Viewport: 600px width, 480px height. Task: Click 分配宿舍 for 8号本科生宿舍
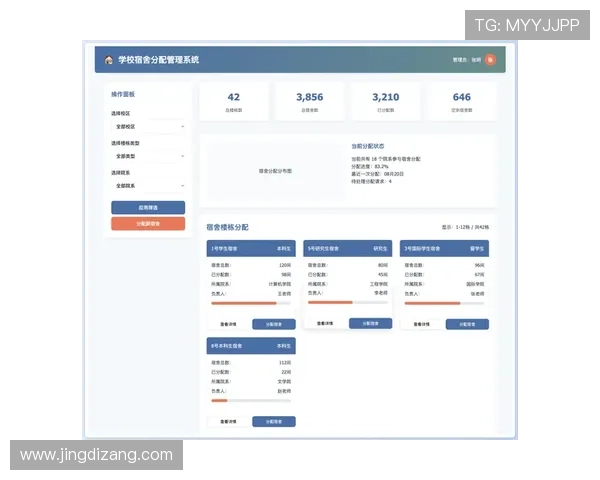click(x=273, y=422)
